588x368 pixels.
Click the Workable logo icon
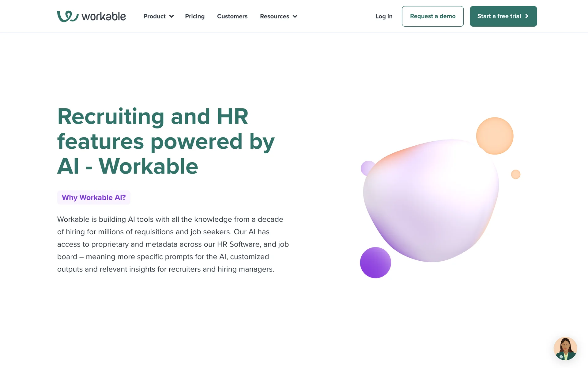point(68,16)
